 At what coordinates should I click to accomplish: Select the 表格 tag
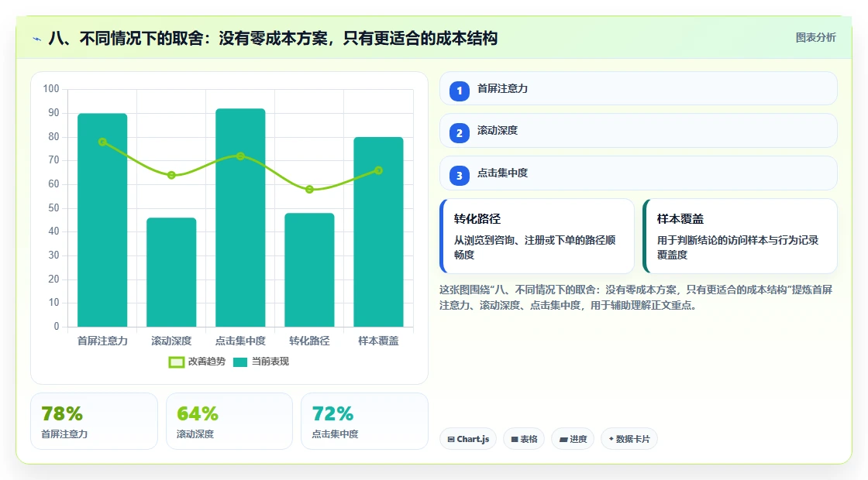coord(524,439)
